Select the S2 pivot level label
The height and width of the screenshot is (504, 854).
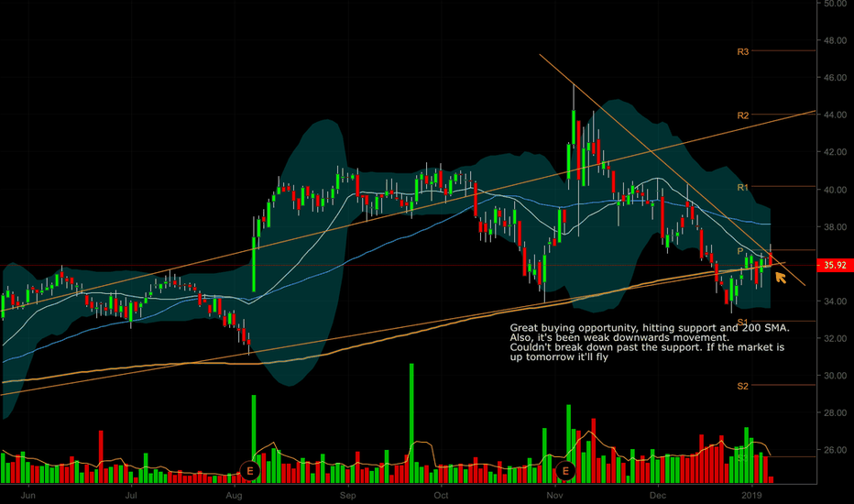[x=743, y=387]
